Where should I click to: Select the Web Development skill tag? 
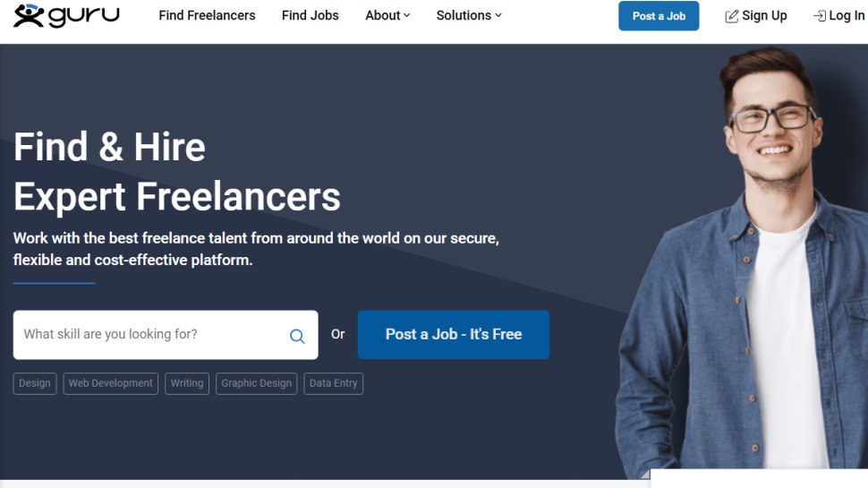click(x=111, y=383)
